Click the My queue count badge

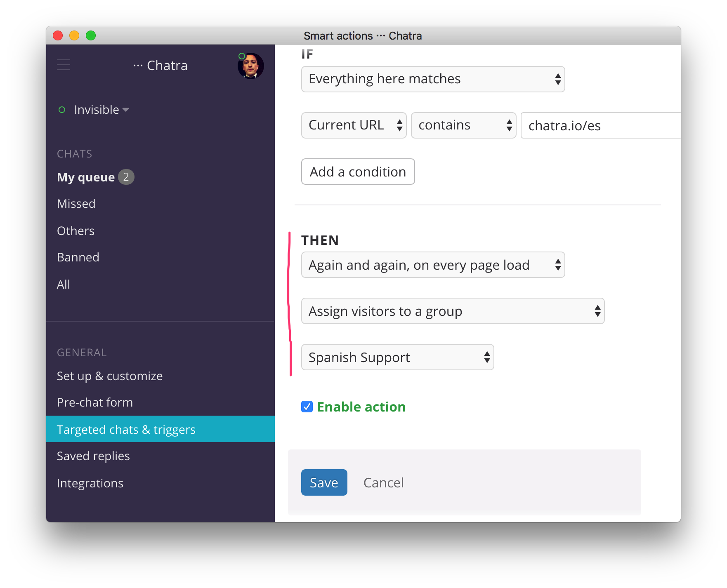click(126, 177)
